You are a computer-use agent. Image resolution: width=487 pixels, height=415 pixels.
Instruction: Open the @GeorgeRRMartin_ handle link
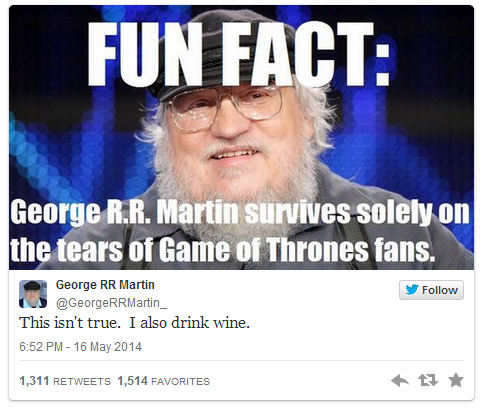click(111, 303)
